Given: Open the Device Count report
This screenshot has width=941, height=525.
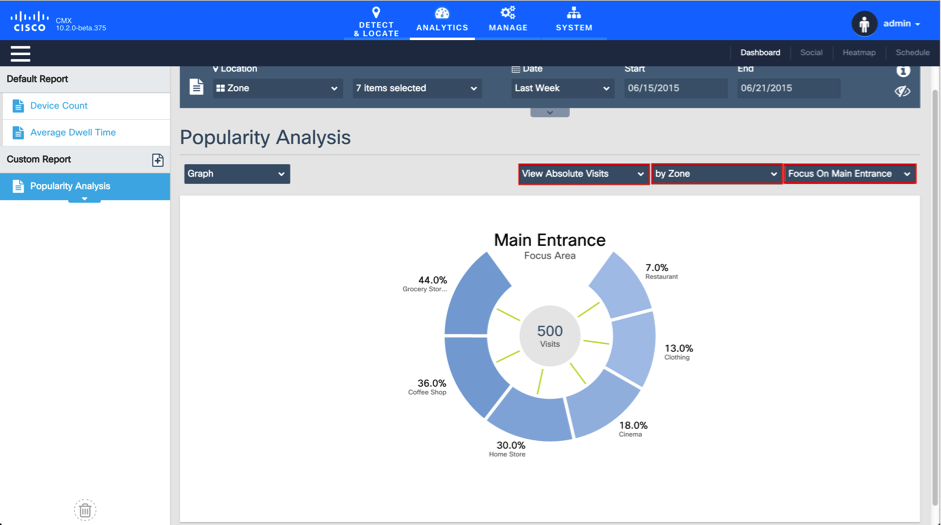Looking at the screenshot, I should point(59,106).
